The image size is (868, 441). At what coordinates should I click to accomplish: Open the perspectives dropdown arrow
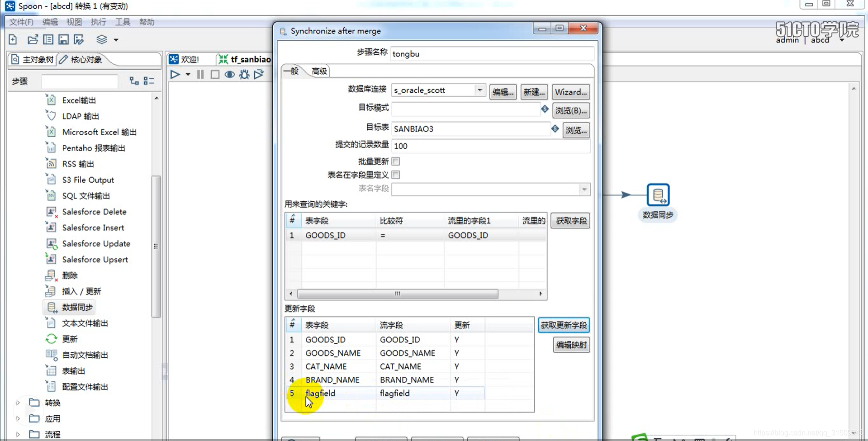pos(116,40)
